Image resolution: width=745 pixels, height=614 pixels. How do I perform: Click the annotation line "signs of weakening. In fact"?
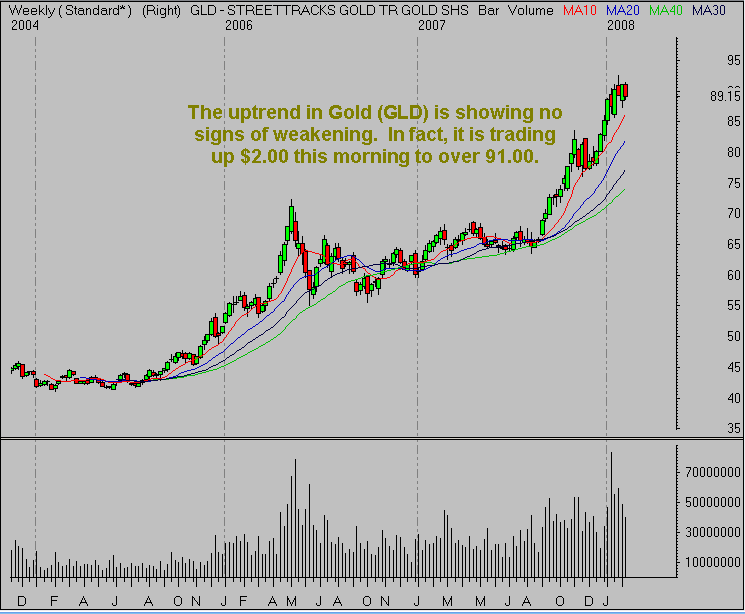tap(321, 135)
